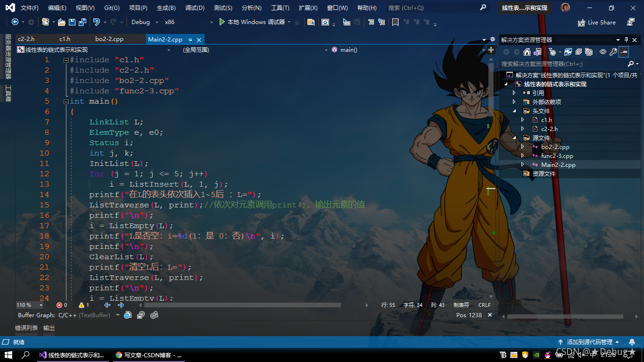Click the 搜索 (Ctrl+Q) search box
Viewport: 644px width, 362px height.
[x=437, y=8]
